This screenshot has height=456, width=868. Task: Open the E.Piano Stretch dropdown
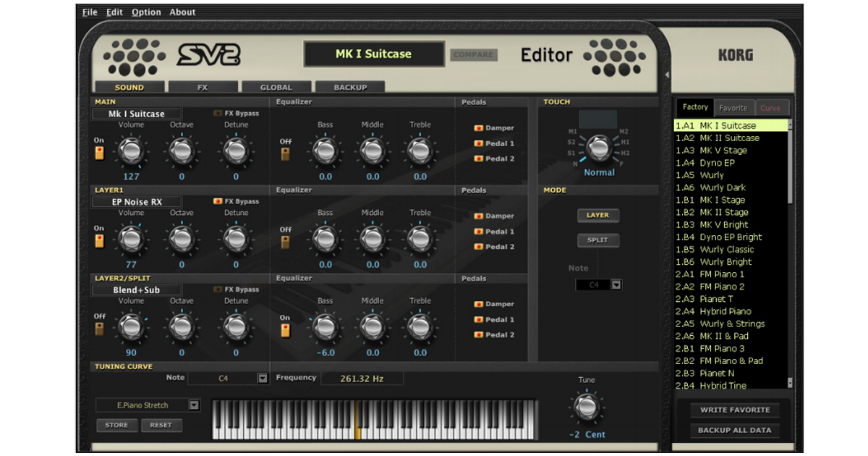coord(194,405)
